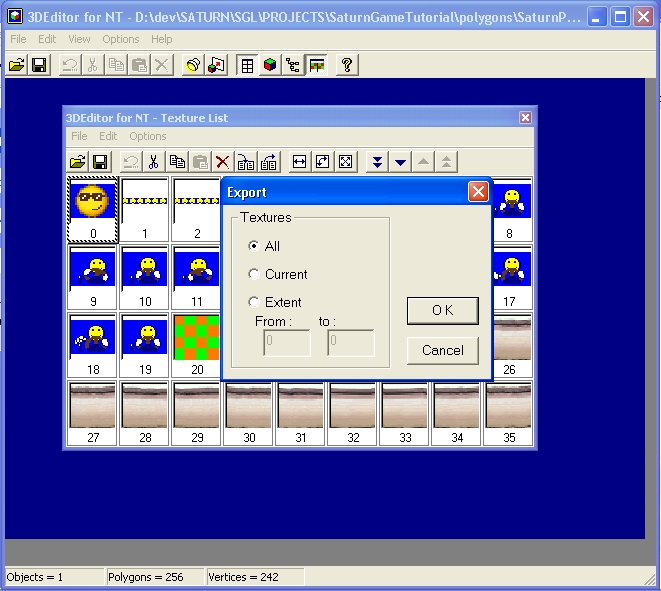Click the cube with red arrow icon
661x591 pixels.
[216, 65]
